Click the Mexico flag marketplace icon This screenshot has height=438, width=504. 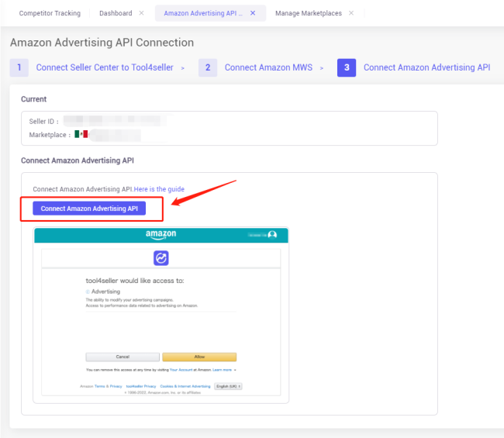pyautogui.click(x=81, y=134)
